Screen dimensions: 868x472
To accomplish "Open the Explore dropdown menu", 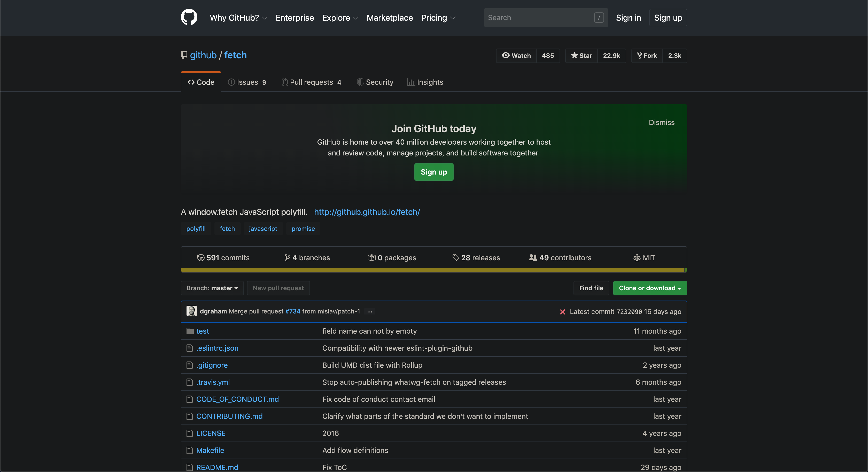I will 340,18.
